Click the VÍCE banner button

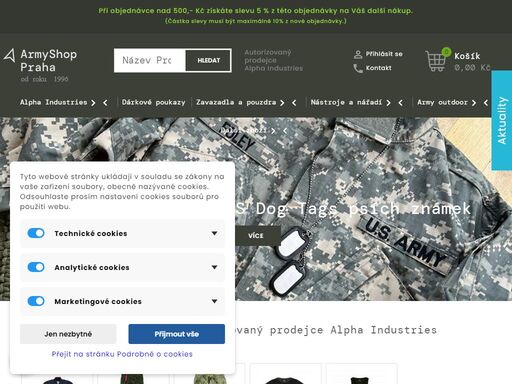(256, 236)
